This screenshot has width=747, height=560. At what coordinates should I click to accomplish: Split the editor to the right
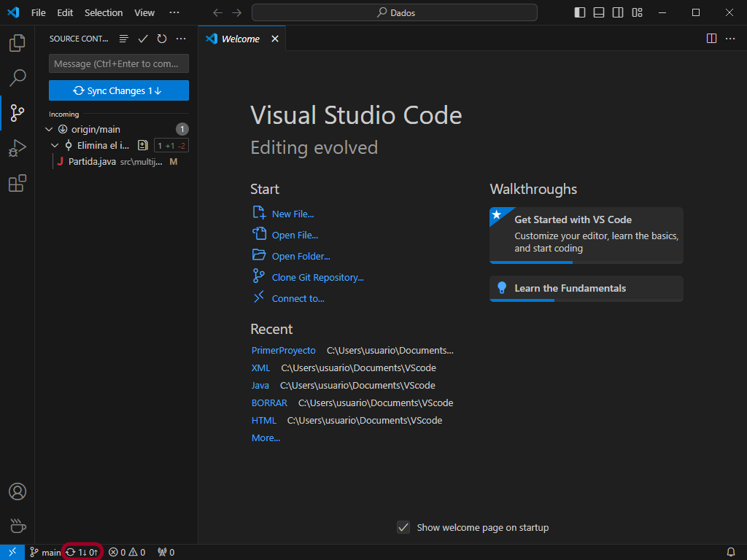click(711, 39)
